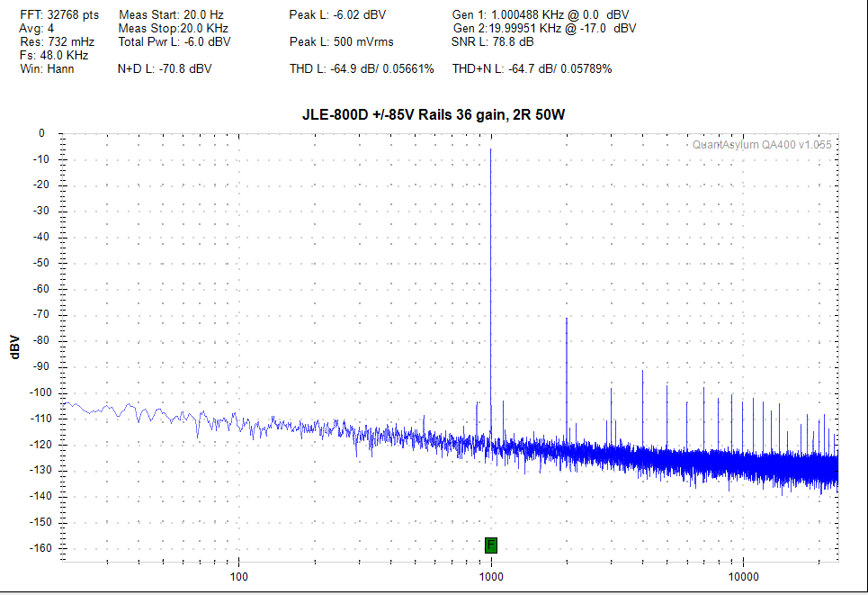This screenshot has width=868, height=595.
Task: Click the dBV vertical axis label
Action: tap(15, 347)
